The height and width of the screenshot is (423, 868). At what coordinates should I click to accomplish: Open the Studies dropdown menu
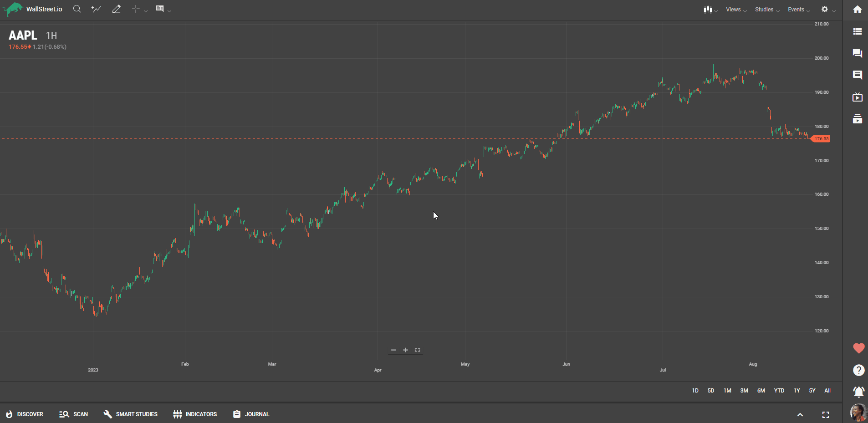coord(767,10)
